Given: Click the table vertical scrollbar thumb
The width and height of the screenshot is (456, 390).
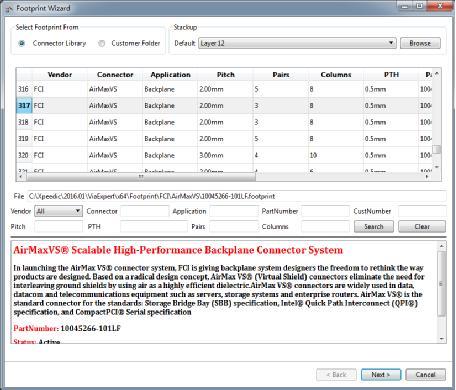Looking at the screenshot, I should [437, 150].
